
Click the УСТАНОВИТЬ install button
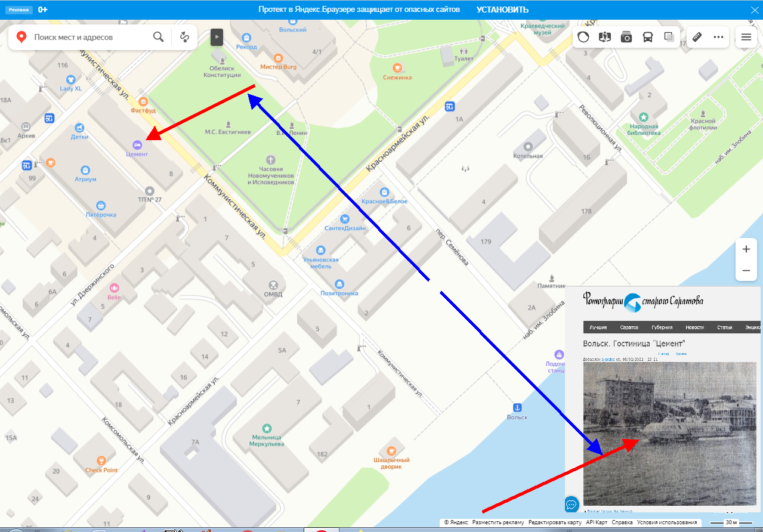(502, 10)
